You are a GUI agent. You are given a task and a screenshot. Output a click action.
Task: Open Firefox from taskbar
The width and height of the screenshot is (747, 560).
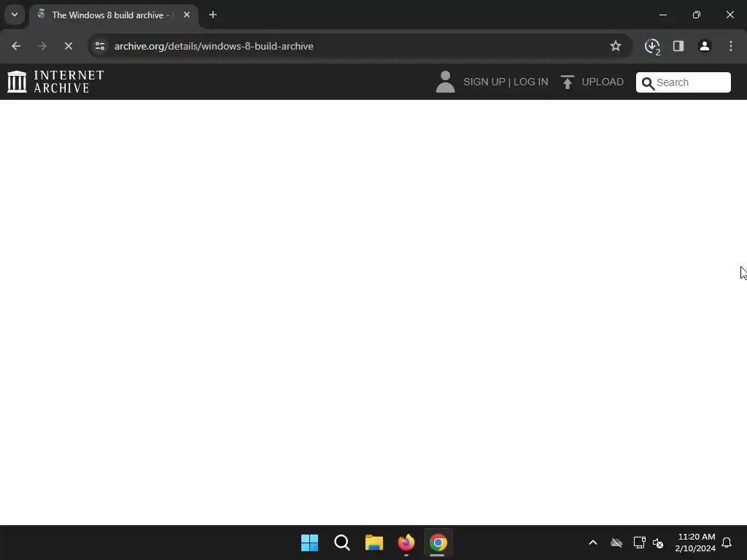406,542
